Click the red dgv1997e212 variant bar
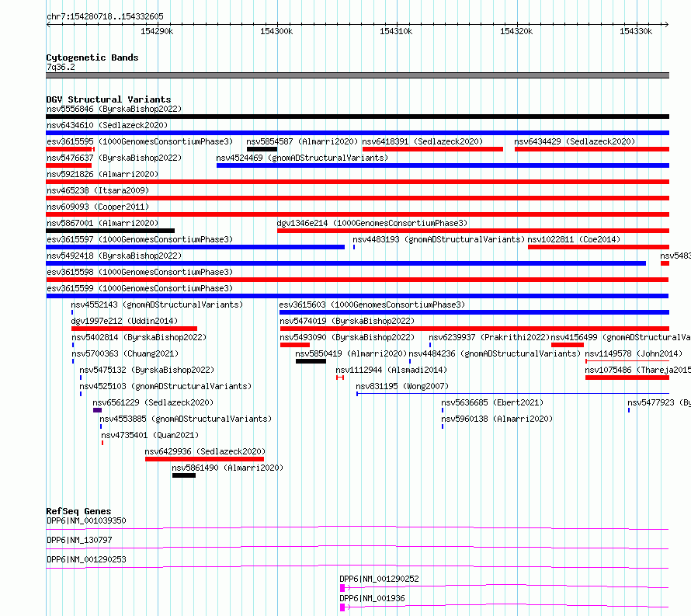 (x=134, y=329)
